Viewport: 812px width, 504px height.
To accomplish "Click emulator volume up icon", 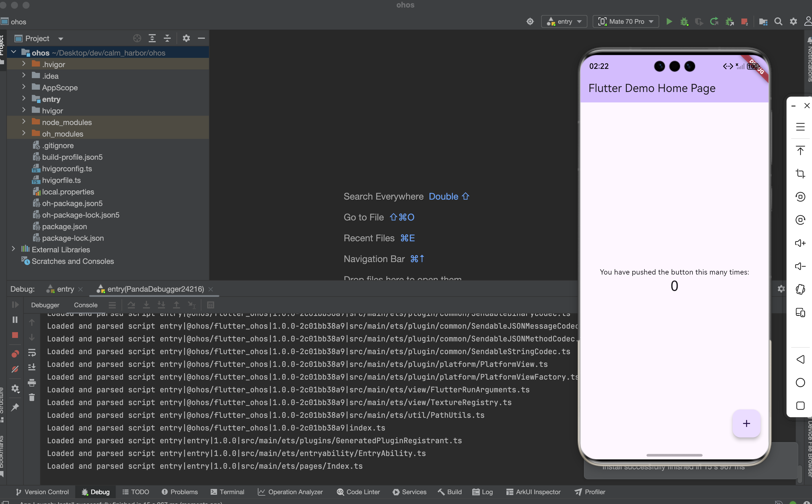I will coord(800,243).
